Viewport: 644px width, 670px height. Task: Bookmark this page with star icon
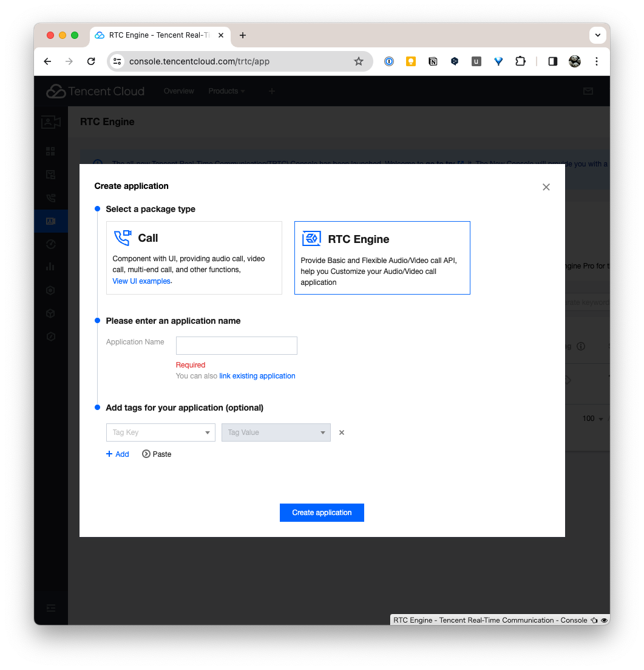point(359,61)
